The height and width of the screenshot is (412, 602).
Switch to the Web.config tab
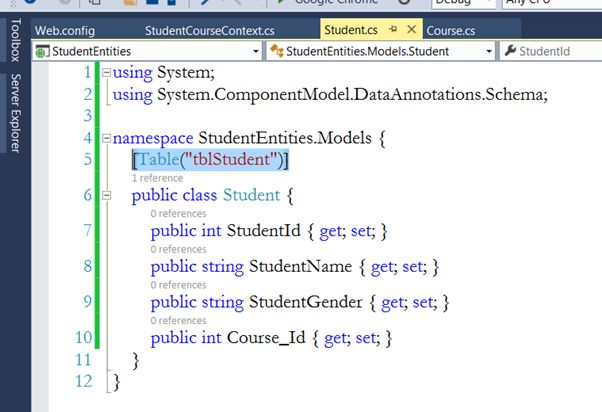[x=65, y=30]
